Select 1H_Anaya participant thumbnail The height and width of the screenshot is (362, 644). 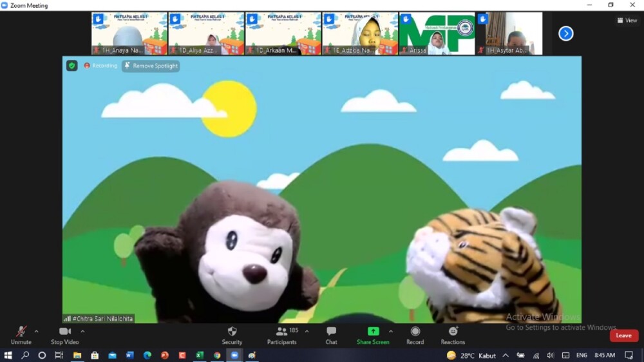coord(129,33)
